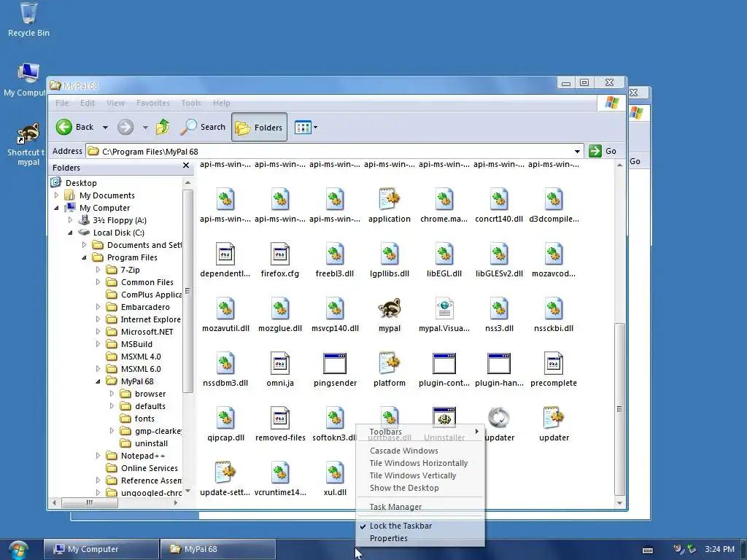Expand the 7-Zip folder node
Image resolution: width=747 pixels, height=560 pixels.
[x=98, y=270]
